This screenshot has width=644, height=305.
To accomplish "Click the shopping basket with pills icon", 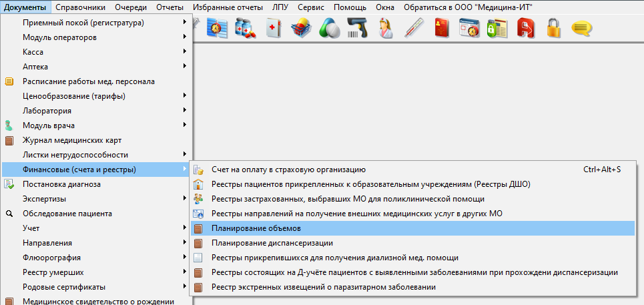I will 302,29.
